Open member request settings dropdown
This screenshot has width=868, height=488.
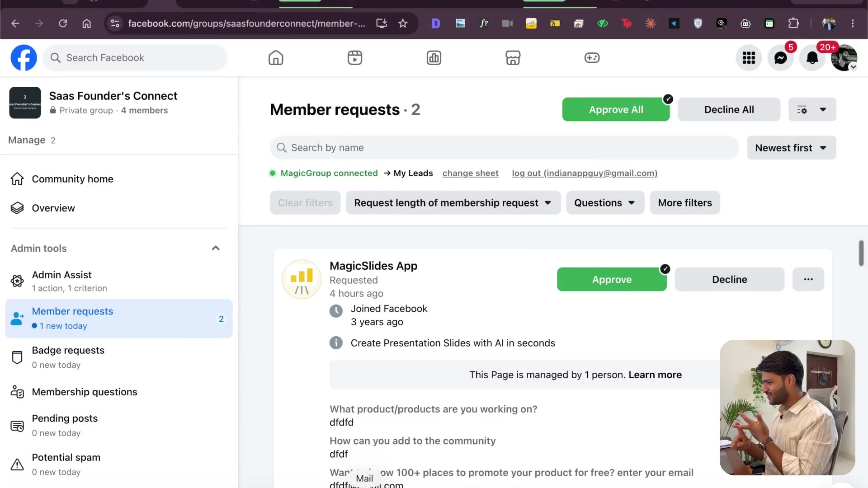point(812,109)
